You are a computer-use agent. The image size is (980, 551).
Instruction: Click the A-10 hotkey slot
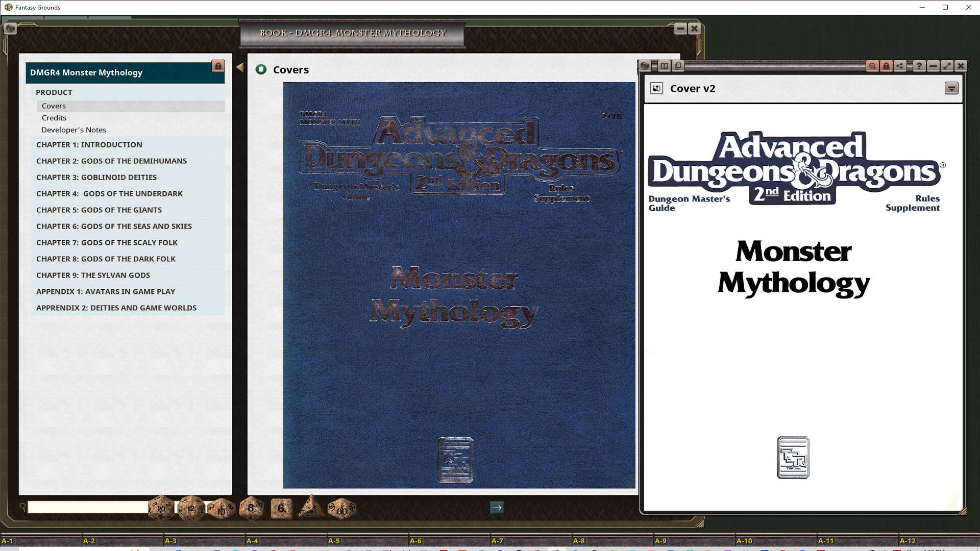click(x=776, y=541)
